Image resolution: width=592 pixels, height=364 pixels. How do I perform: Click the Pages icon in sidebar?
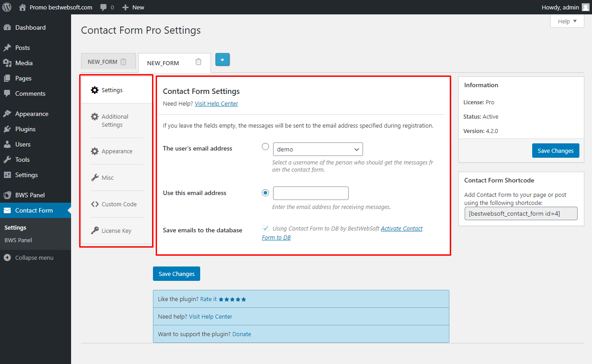point(7,78)
